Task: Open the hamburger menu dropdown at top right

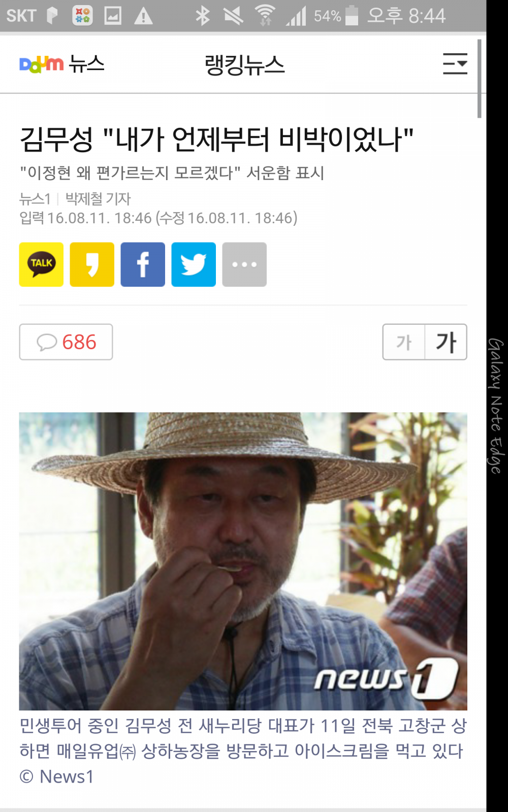Action: (455, 64)
